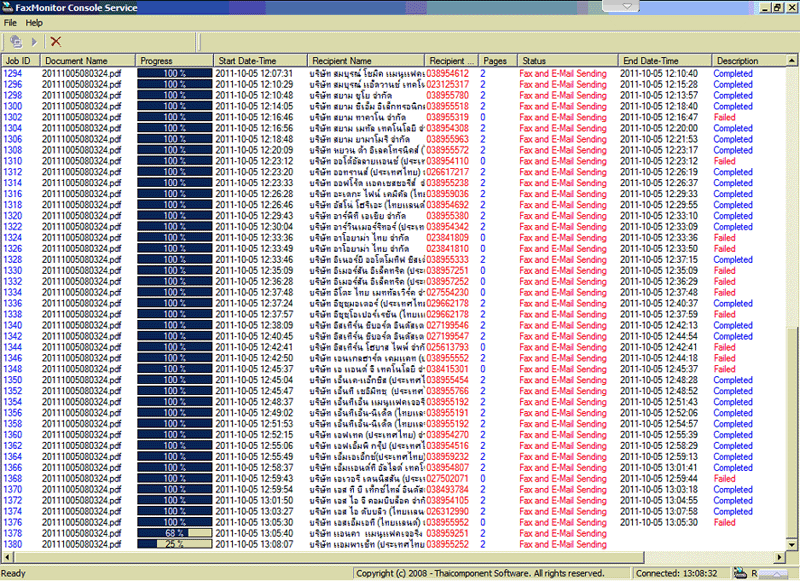The width and height of the screenshot is (800, 581).
Task: Click the play arrow toolbar icon
Action: pyautogui.click(x=34, y=42)
